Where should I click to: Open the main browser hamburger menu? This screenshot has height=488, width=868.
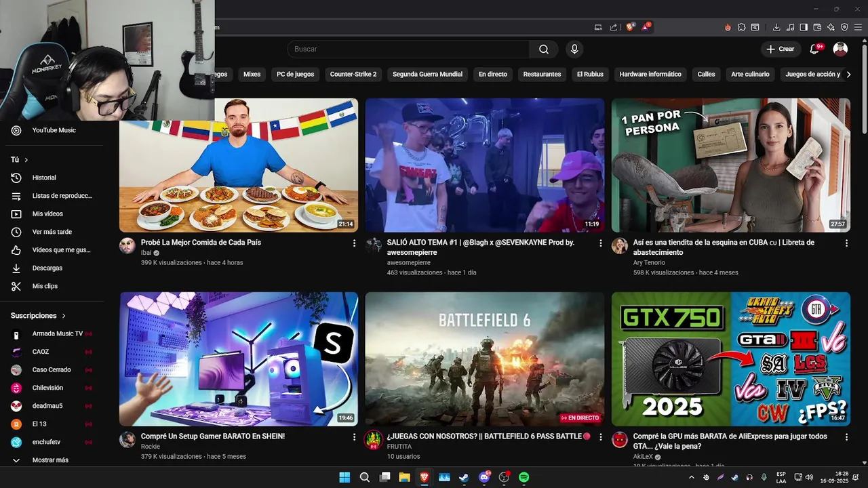click(x=859, y=27)
